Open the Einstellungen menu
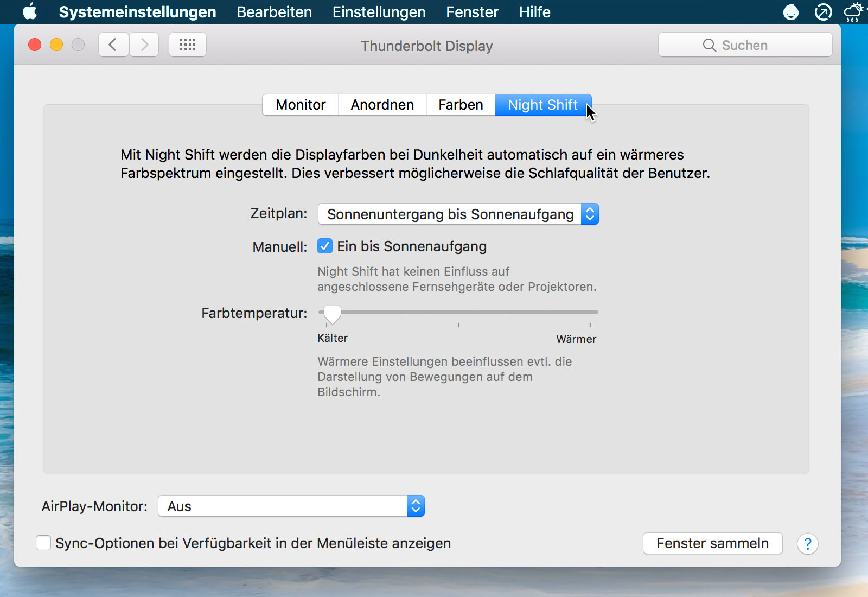The image size is (868, 597). click(379, 12)
